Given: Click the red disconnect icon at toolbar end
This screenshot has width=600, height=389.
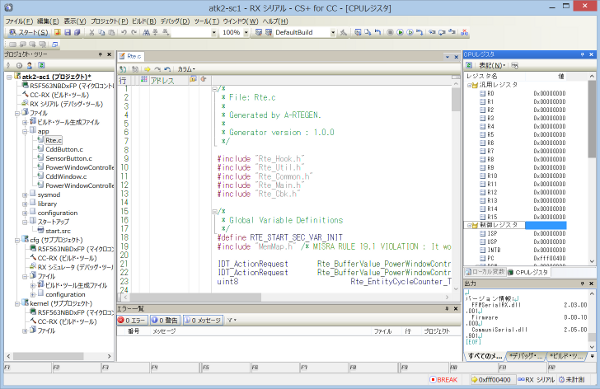Looking at the screenshot, I should point(465,33).
